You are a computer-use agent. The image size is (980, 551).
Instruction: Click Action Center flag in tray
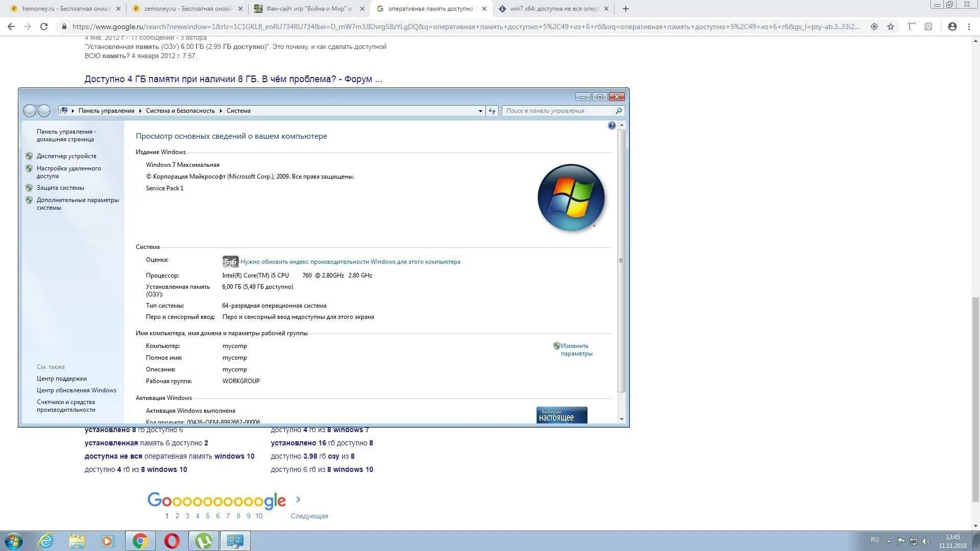click(901, 541)
